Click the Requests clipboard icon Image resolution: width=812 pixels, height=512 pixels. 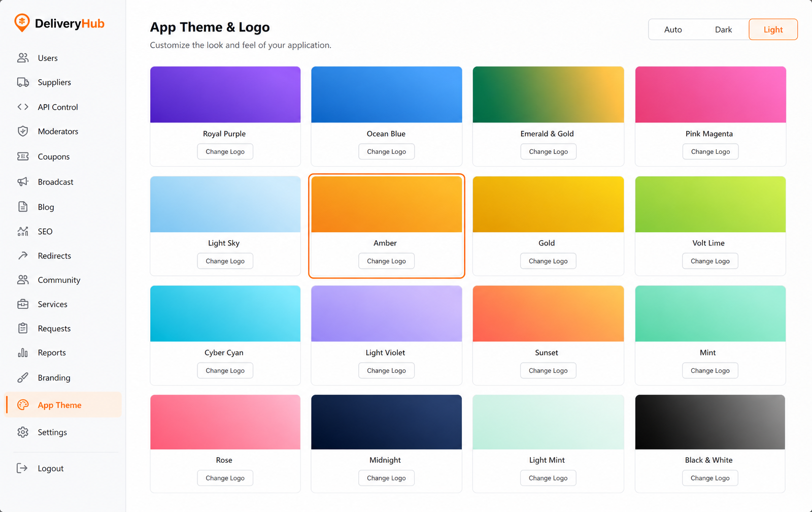pyautogui.click(x=23, y=328)
